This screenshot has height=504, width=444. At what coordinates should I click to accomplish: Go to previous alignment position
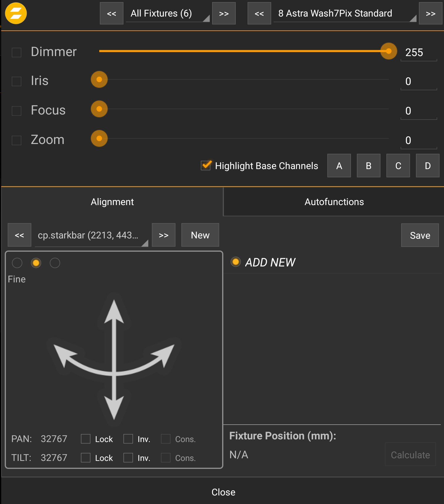pos(19,235)
